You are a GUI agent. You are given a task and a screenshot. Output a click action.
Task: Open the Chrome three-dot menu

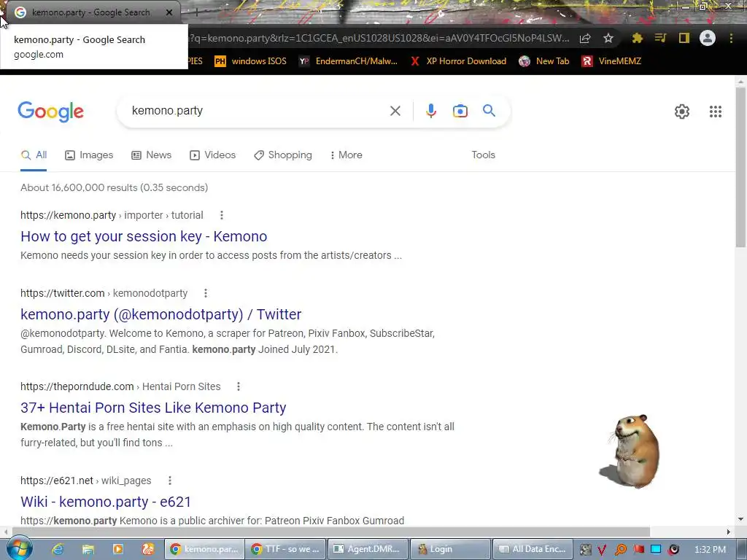731,38
